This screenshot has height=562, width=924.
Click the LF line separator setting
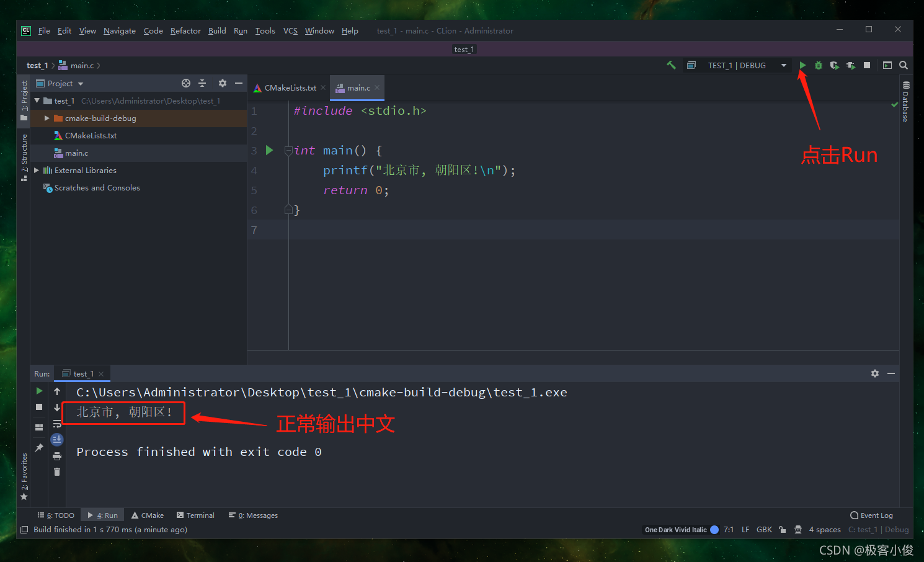745,530
